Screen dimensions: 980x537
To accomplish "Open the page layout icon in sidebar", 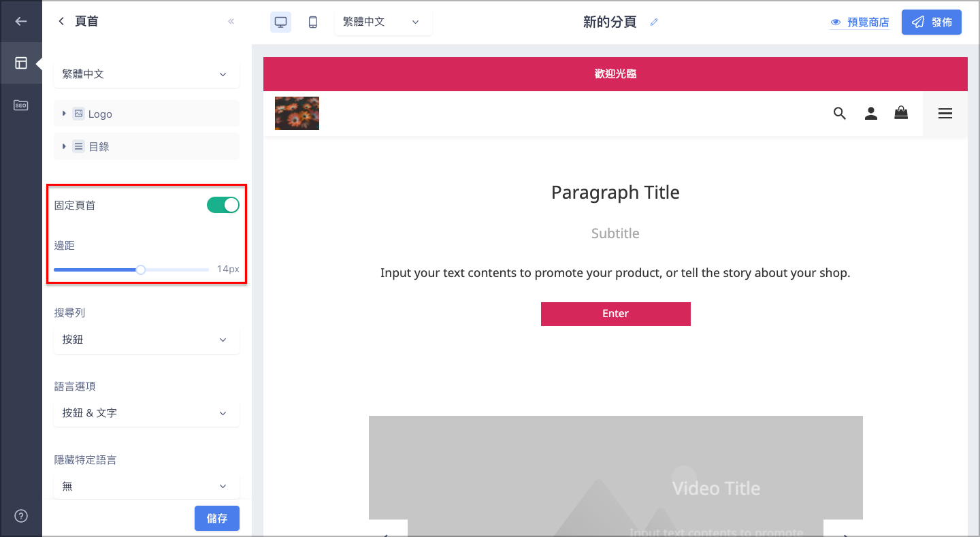I will point(21,63).
